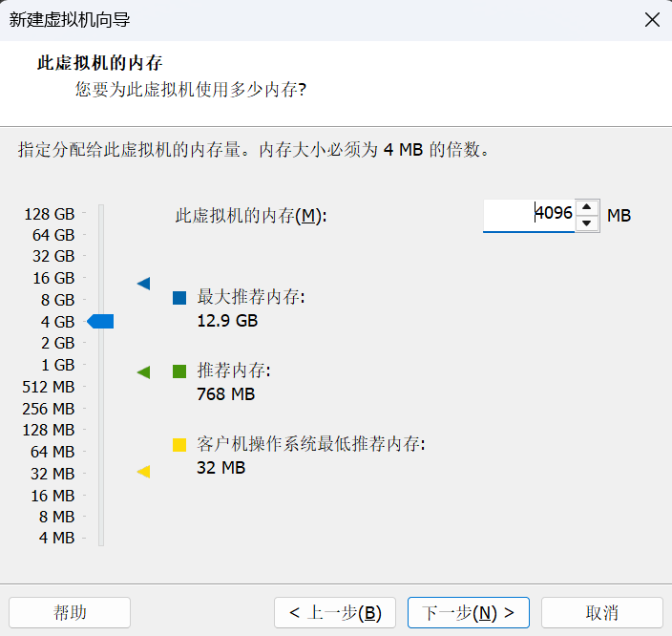Select the 16 MB label on memory scale
This screenshot has height=636, width=672.
[x=52, y=496]
